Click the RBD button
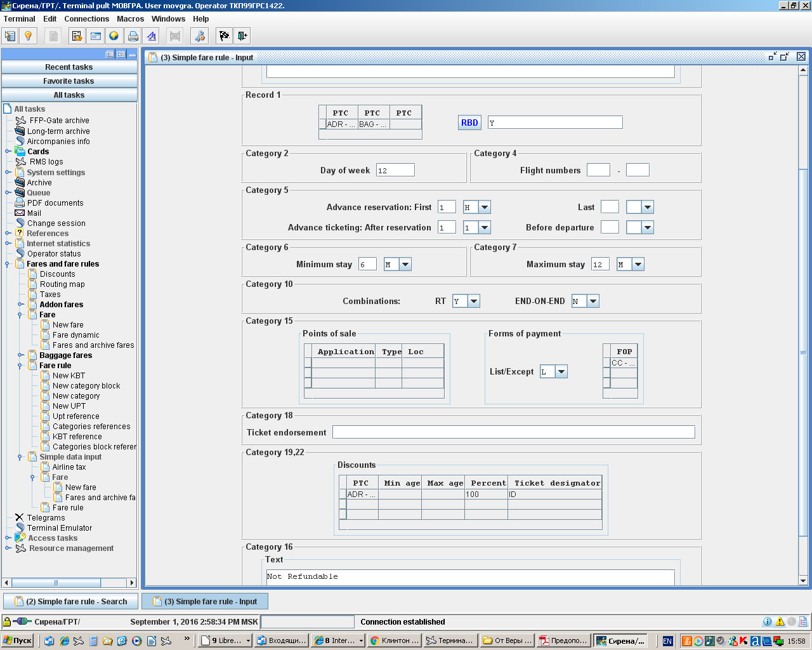Screen dimensions: 812x650 tap(469, 123)
